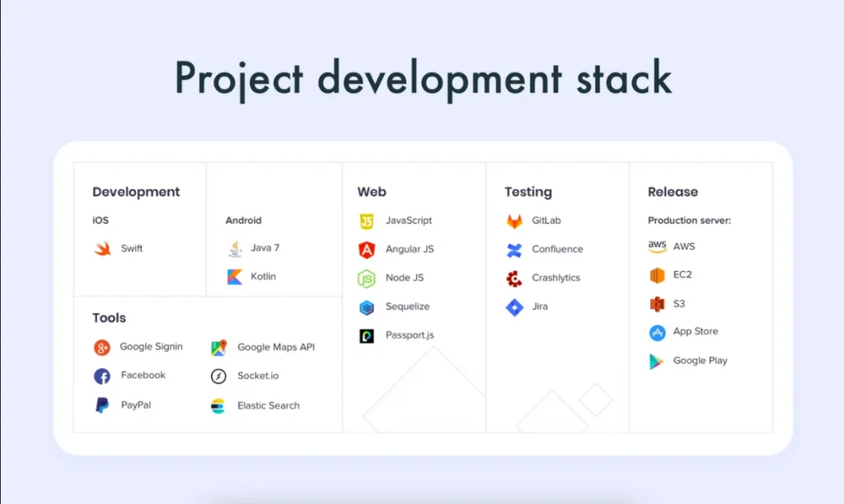Click the 'Passport.js' label
This screenshot has height=504, width=844.
(410, 335)
